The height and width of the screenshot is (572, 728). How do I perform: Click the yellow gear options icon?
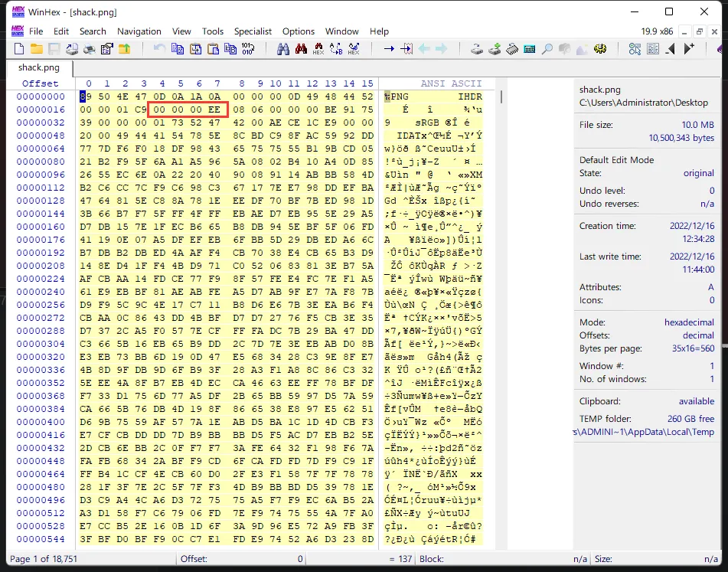tap(601, 49)
